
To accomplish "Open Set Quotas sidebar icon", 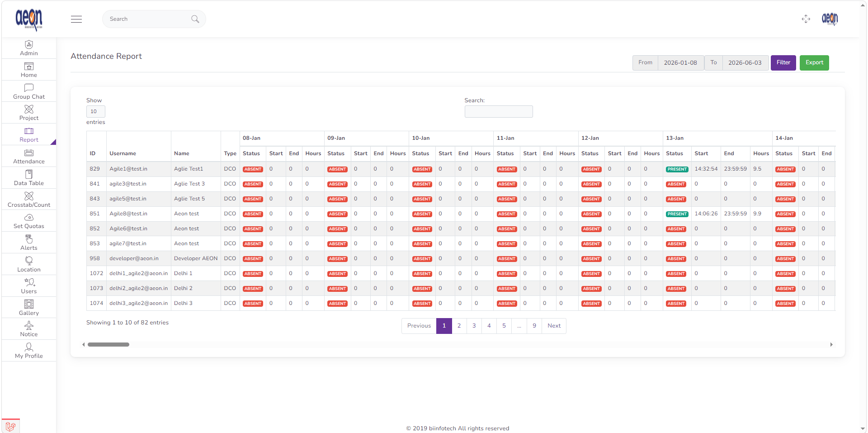I will tap(29, 217).
